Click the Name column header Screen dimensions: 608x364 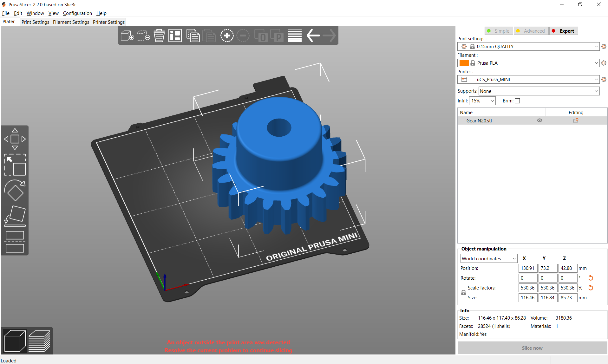tap(496, 112)
